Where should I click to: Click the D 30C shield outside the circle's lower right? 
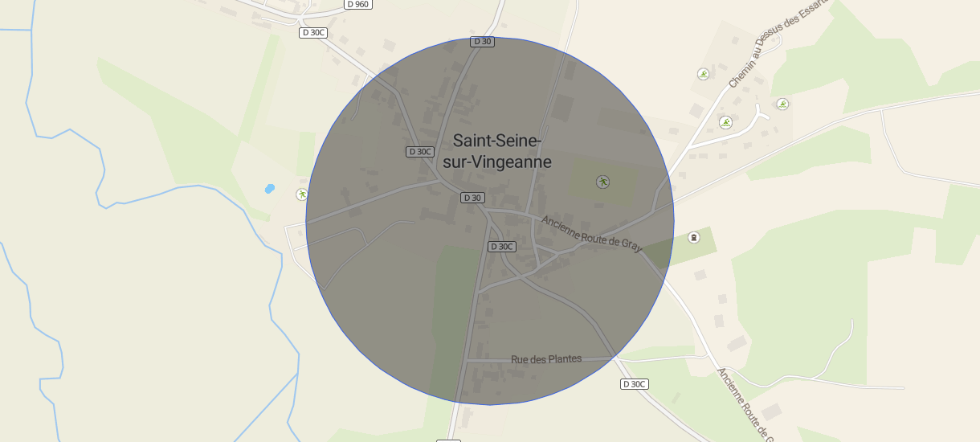pos(635,384)
